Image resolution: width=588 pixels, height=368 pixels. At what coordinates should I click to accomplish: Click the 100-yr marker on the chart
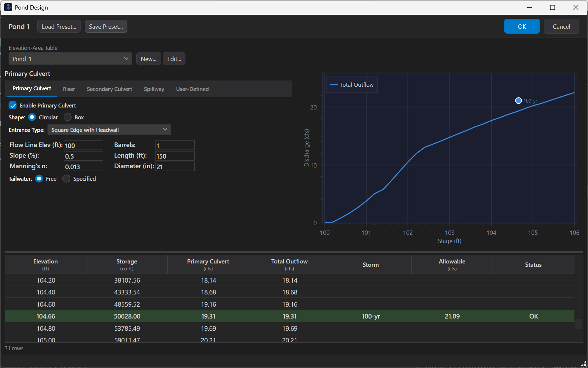pos(518,101)
